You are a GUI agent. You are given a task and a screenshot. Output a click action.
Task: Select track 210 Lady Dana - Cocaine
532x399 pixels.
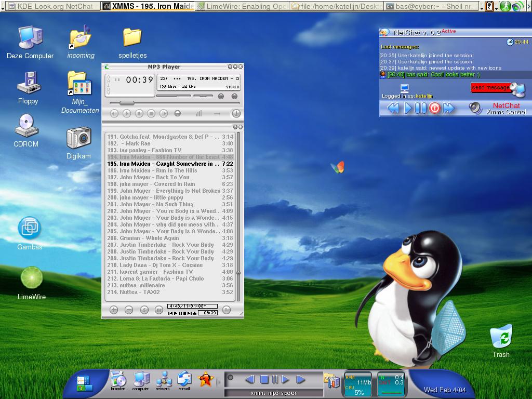(x=170, y=265)
